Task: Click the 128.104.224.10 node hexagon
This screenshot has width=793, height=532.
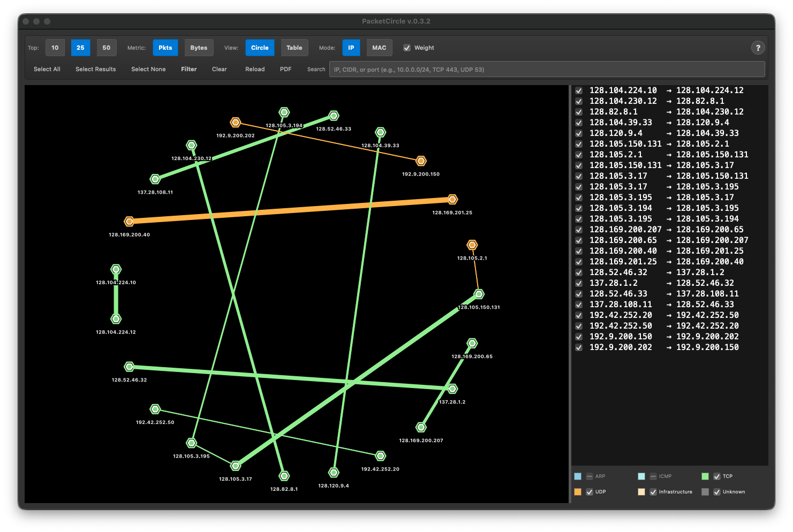Action: tap(116, 269)
